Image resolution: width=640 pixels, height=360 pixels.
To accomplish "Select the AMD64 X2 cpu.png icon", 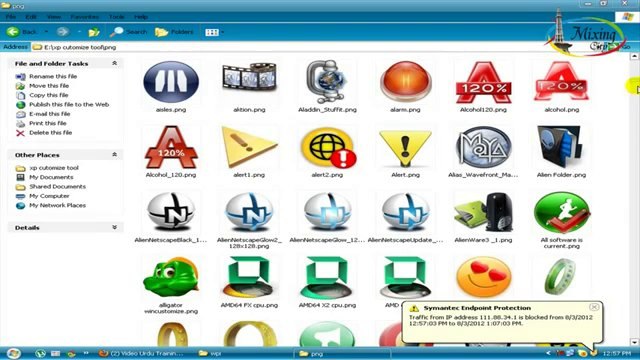I will click(x=326, y=278).
